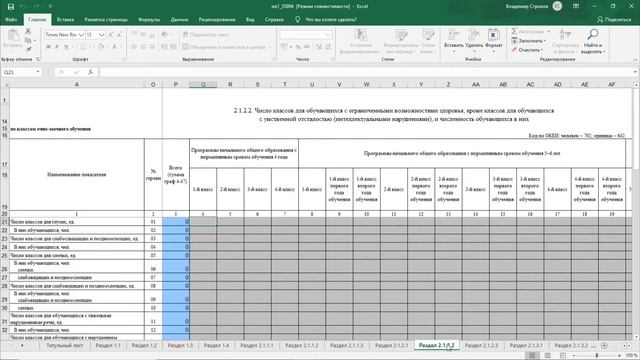Open the number format dropdown
The height and width of the screenshot is (360, 640).
pos(328,35)
